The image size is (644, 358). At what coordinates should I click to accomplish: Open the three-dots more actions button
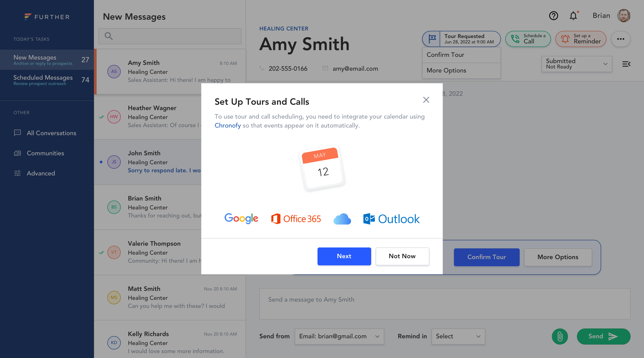point(620,39)
